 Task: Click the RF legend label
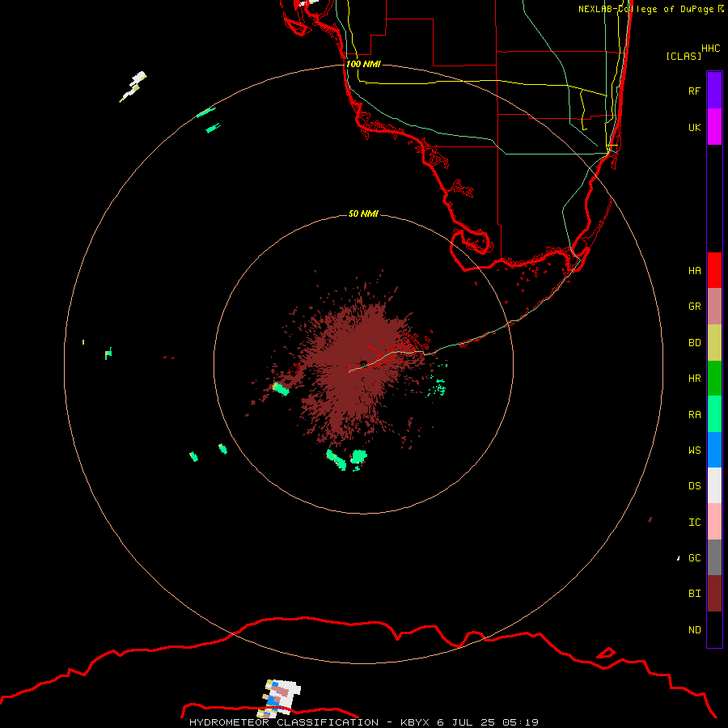click(x=694, y=91)
